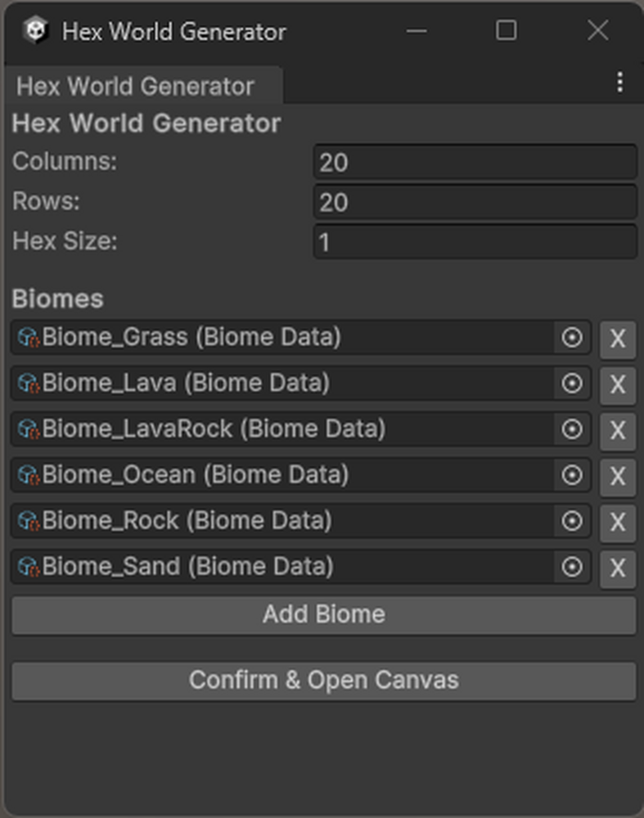Click the Hex Size input field
Viewport: 644px width, 818px height.
click(x=475, y=241)
